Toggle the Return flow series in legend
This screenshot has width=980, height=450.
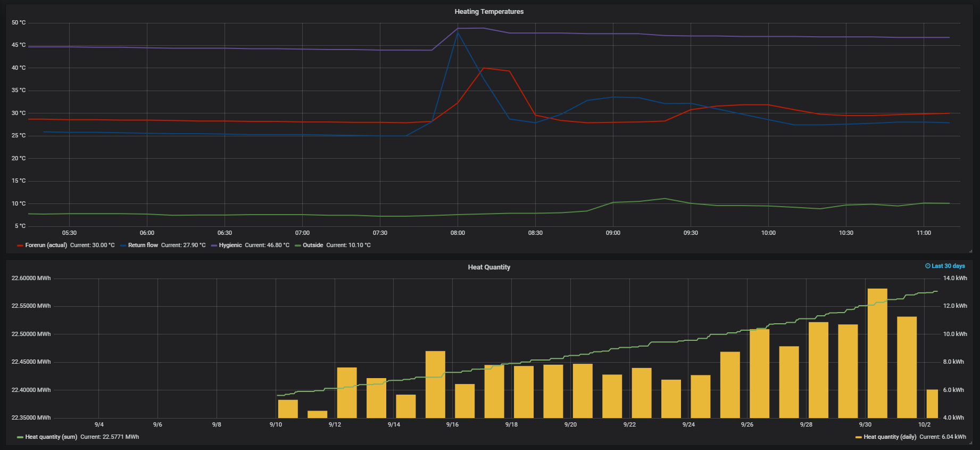tap(143, 245)
